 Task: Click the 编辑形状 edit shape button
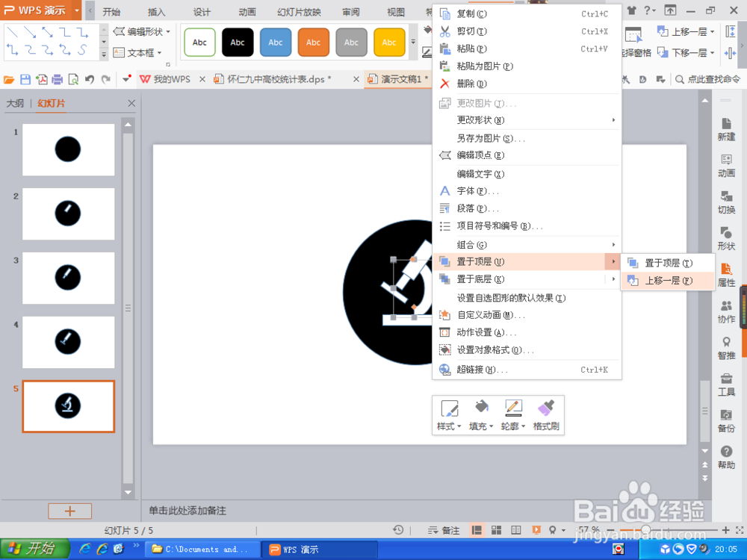click(x=141, y=32)
